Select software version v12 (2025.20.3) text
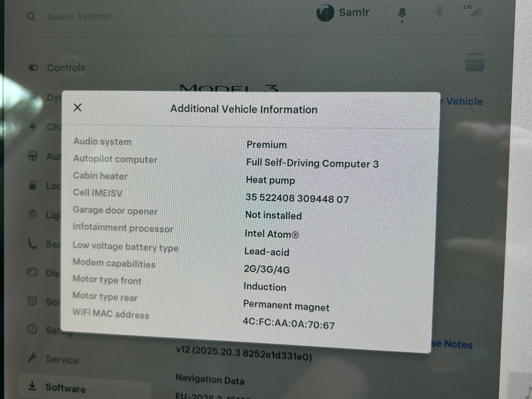The width and height of the screenshot is (532, 399). point(244,353)
